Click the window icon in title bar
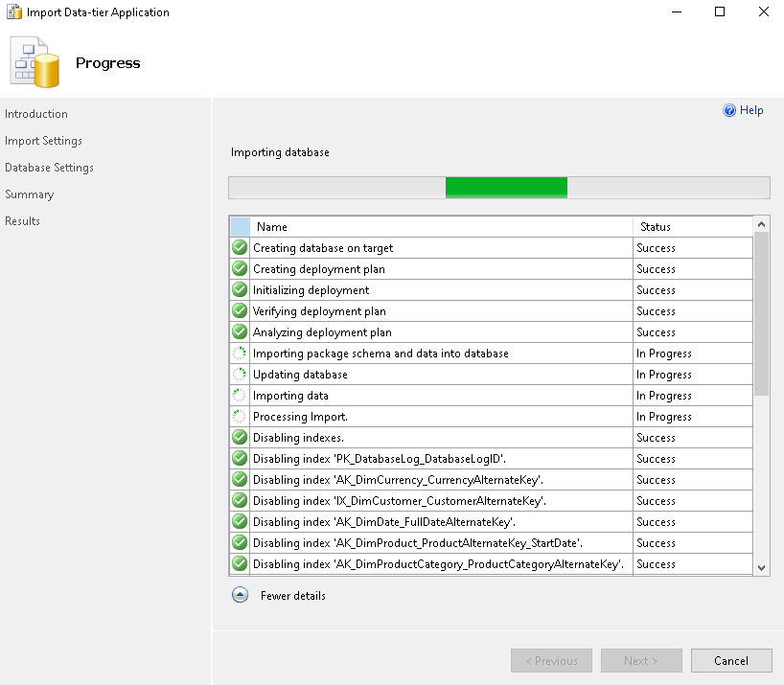This screenshot has width=784, height=685. click(x=12, y=12)
